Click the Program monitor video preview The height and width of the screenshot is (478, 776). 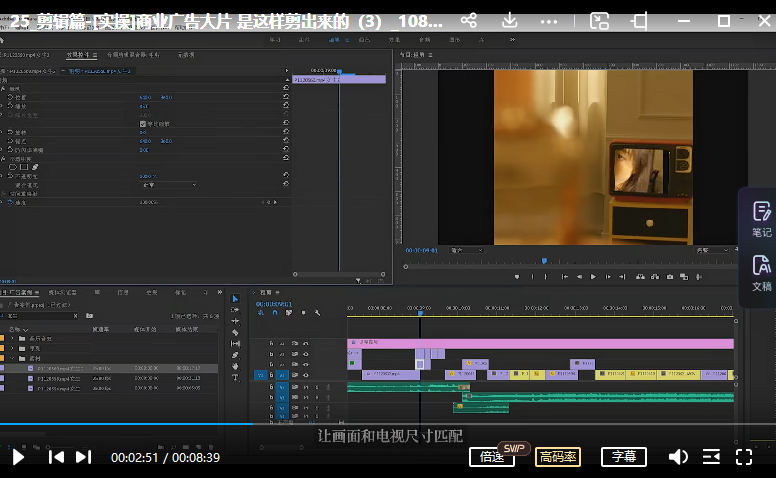(x=594, y=157)
